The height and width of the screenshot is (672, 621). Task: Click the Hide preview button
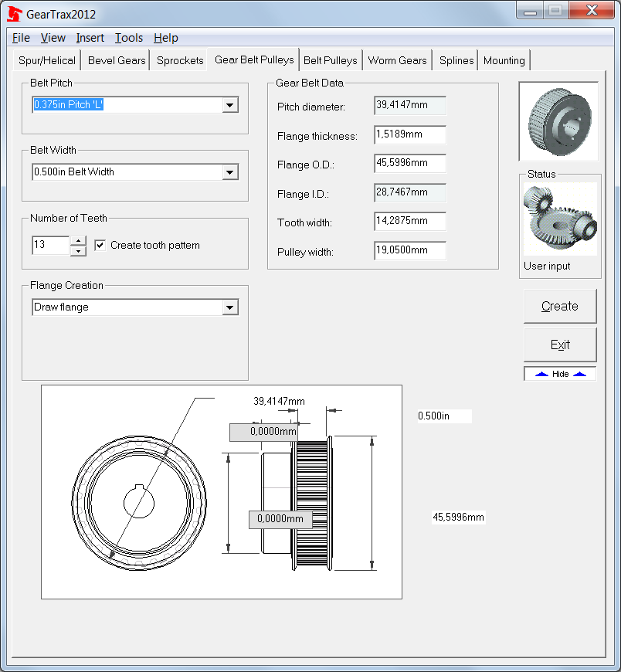[560, 374]
